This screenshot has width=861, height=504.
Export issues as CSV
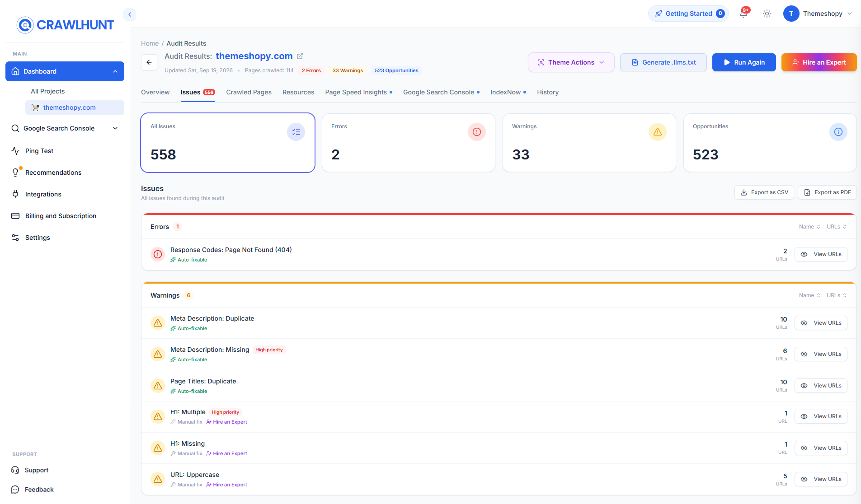click(764, 192)
